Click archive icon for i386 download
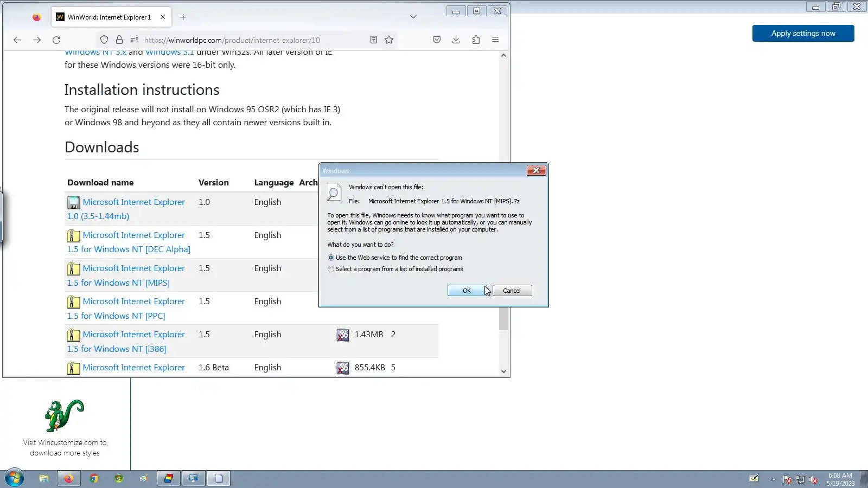 click(x=73, y=335)
